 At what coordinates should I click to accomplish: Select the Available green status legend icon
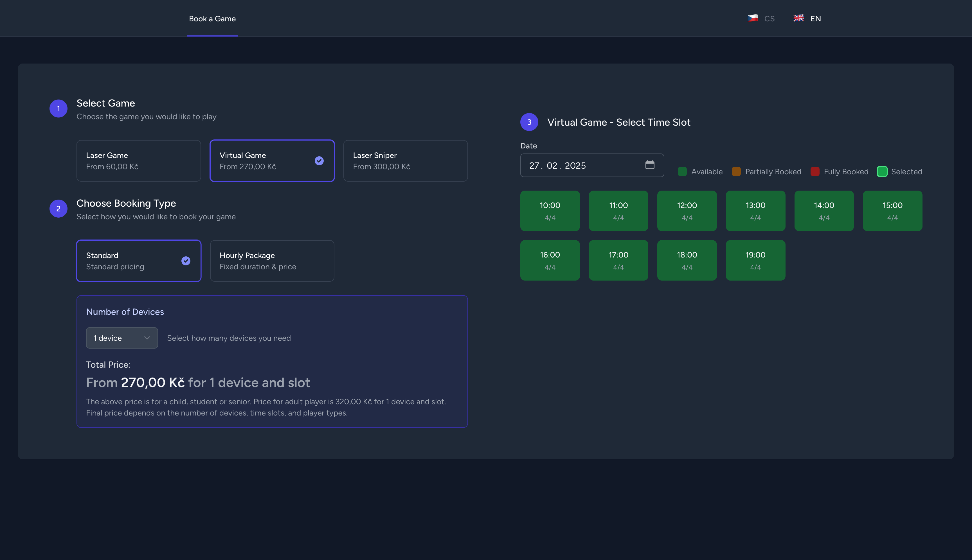(682, 171)
